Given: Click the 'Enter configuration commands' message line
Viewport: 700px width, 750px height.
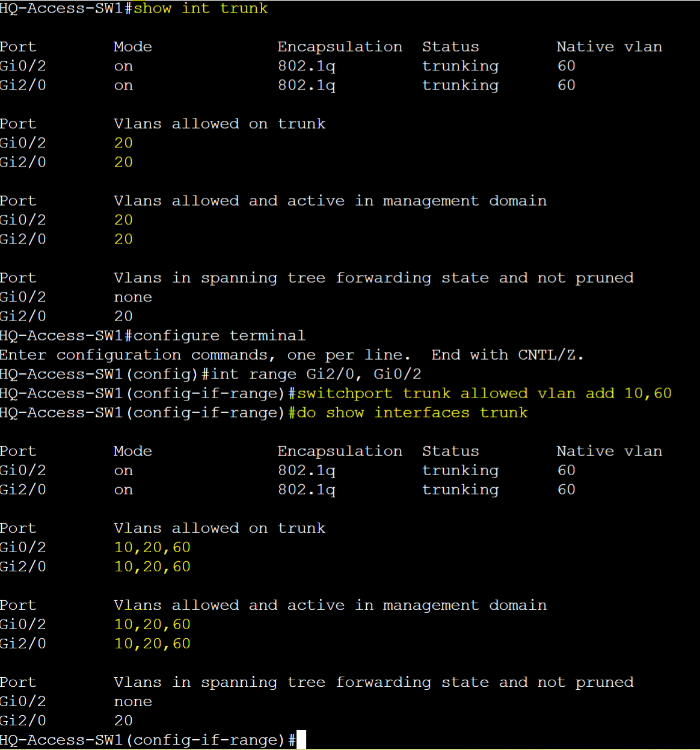Looking at the screenshot, I should pyautogui.click(x=292, y=355).
